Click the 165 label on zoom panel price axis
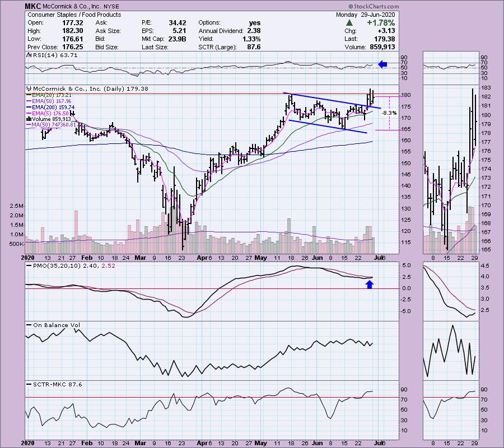Image resolution: width=504 pixels, height=448 pixels. point(486,250)
